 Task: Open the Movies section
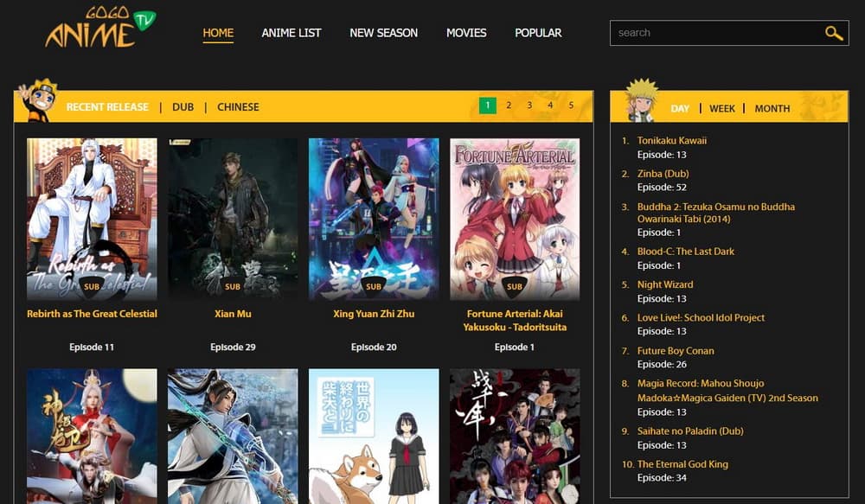coord(466,33)
